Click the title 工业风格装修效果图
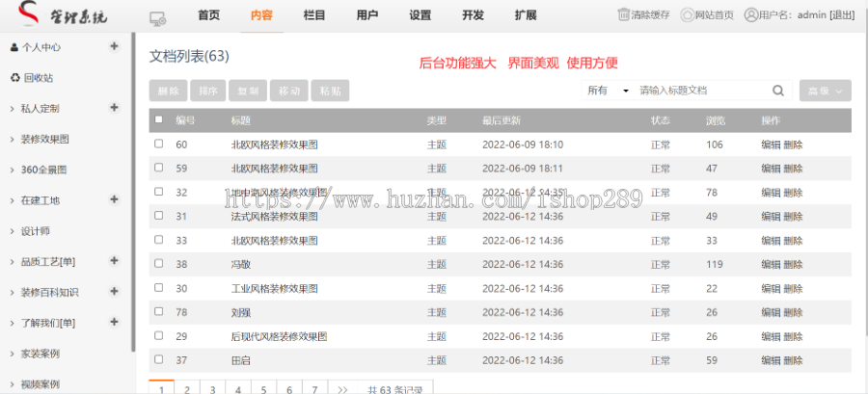The height and width of the screenshot is (394, 868). pyautogui.click(x=274, y=288)
